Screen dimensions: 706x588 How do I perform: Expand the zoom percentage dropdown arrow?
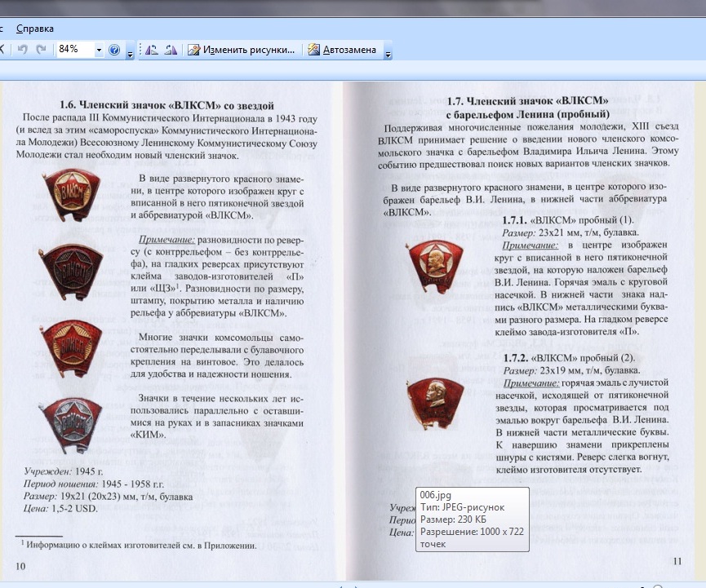[x=100, y=50]
